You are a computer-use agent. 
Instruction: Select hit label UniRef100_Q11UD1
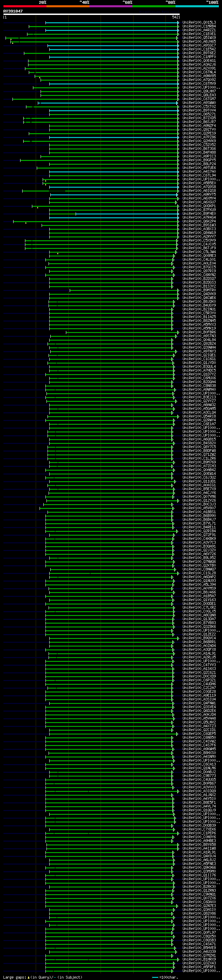199,481
